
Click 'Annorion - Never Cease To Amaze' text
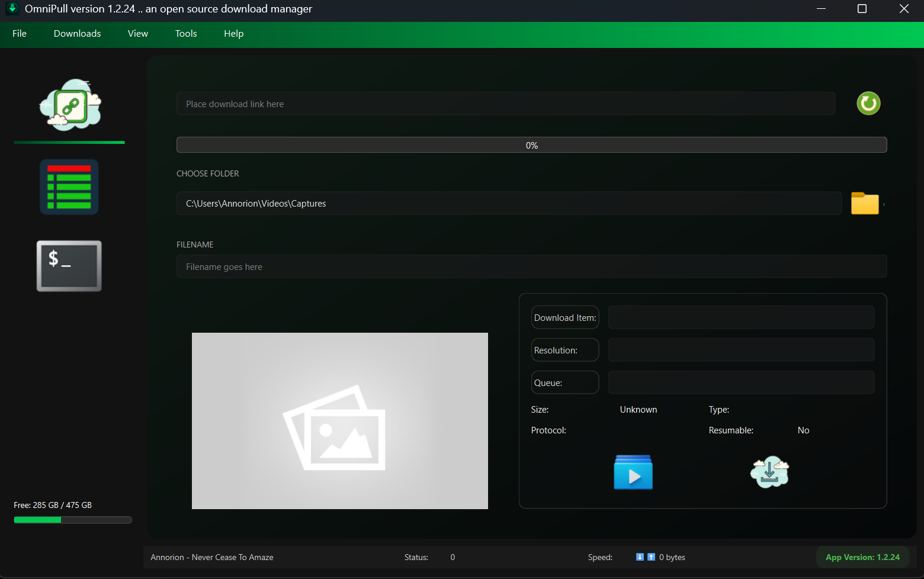click(x=212, y=557)
